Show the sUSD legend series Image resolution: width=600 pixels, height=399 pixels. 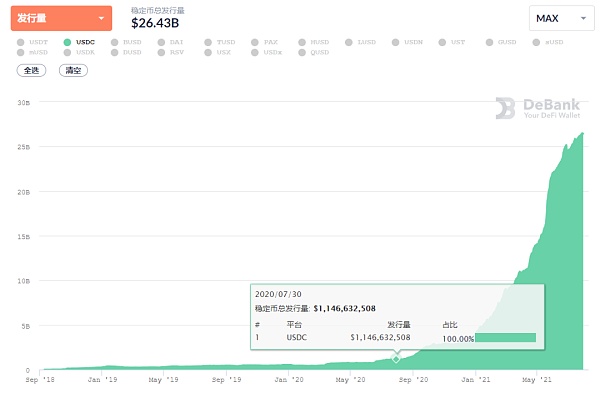(536, 42)
